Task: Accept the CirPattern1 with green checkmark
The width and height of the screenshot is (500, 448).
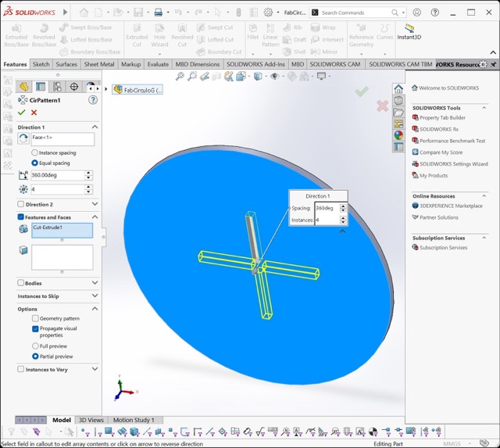Action: [22, 113]
